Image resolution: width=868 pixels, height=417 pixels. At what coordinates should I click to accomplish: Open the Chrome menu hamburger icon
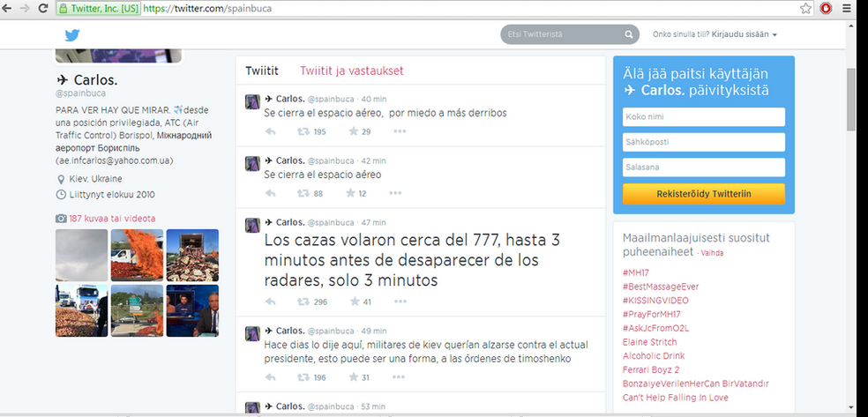[x=847, y=8]
